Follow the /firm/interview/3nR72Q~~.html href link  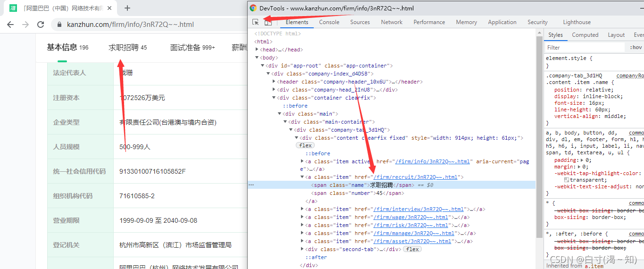click(418, 209)
